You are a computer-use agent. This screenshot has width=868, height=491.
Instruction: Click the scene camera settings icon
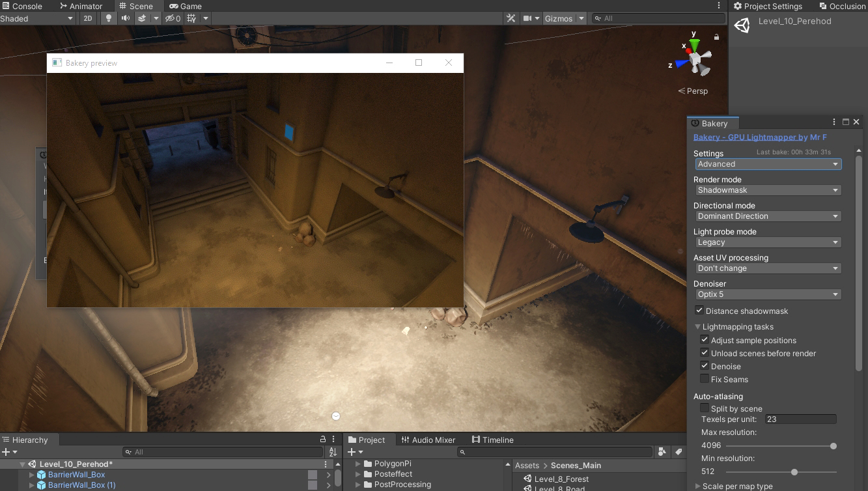(527, 18)
